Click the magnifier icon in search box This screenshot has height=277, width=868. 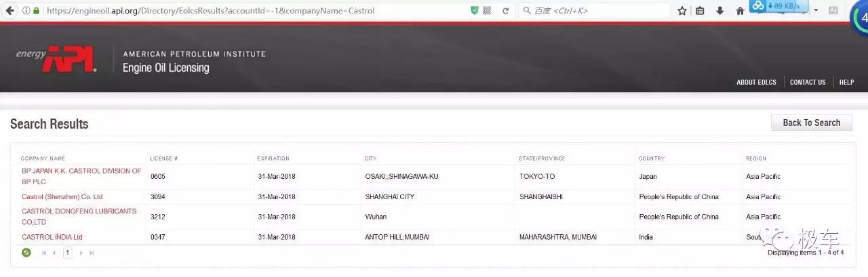[x=527, y=11]
